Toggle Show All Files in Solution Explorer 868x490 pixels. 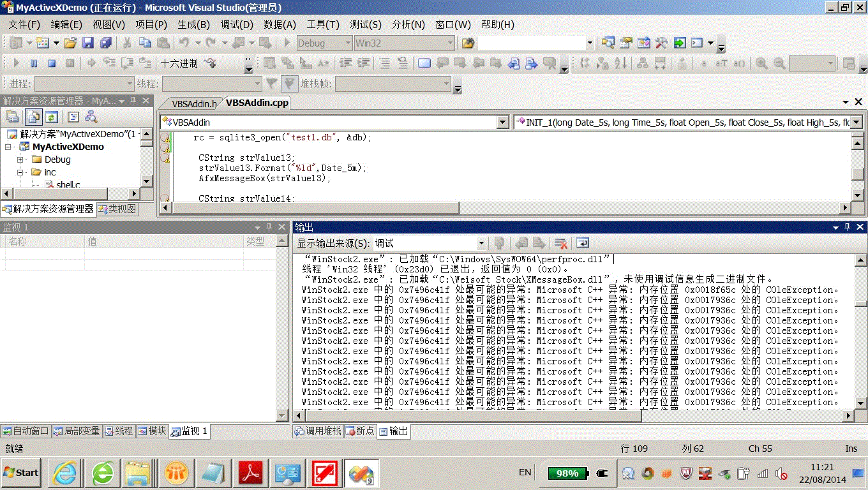tap(34, 117)
